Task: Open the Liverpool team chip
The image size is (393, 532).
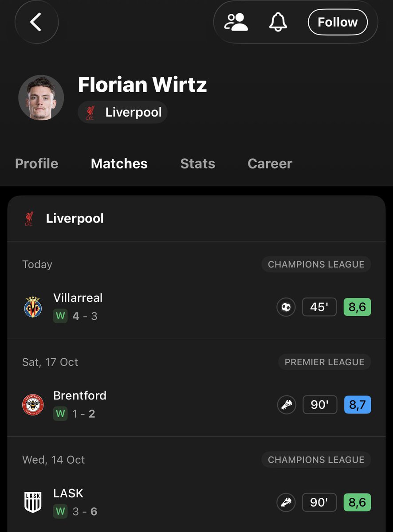Action: 122,112
